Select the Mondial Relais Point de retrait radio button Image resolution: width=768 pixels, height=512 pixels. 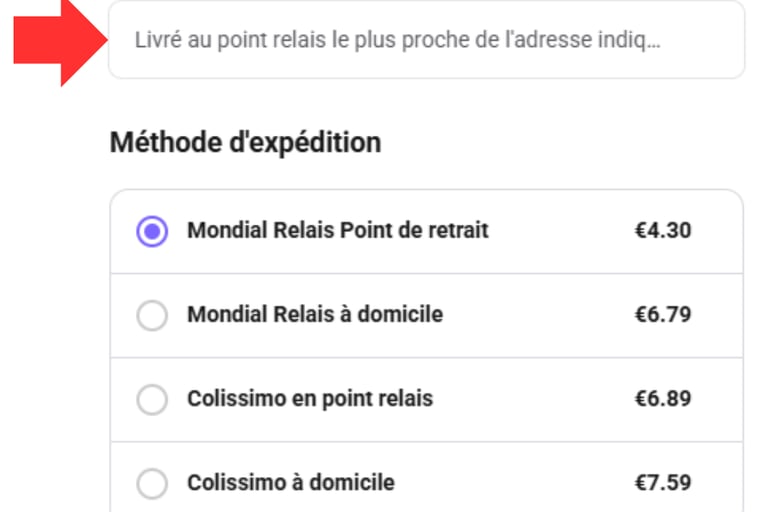(x=152, y=232)
